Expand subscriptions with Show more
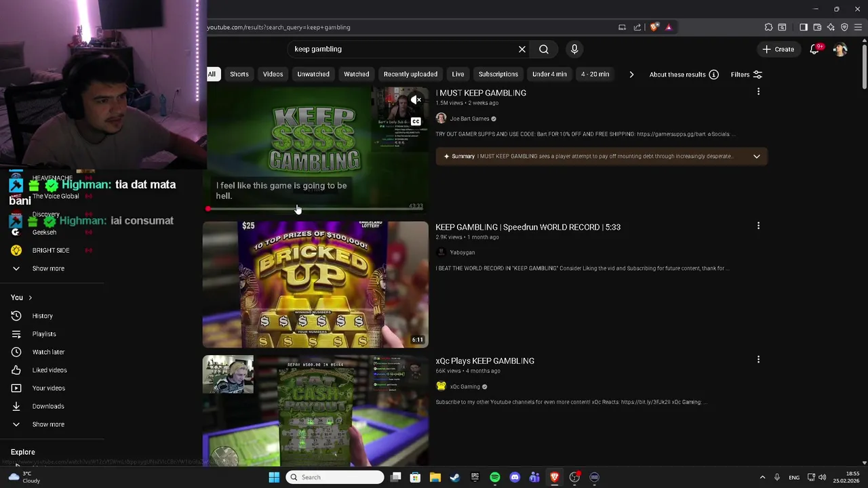868x488 pixels. tap(48, 268)
